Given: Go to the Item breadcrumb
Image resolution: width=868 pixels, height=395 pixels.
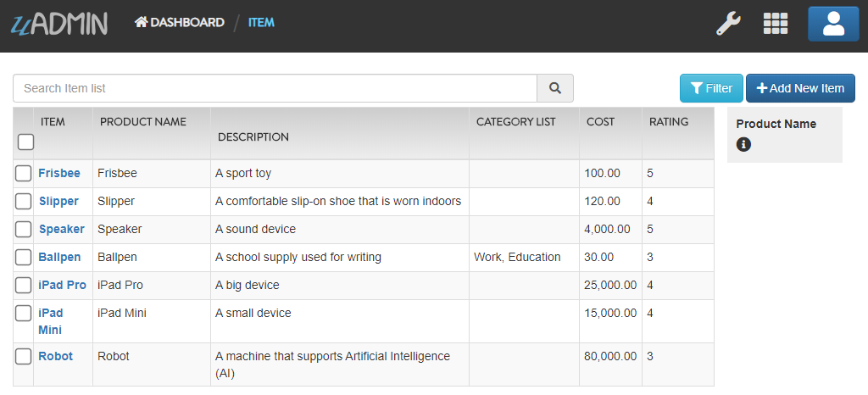Looking at the screenshot, I should pos(261,23).
